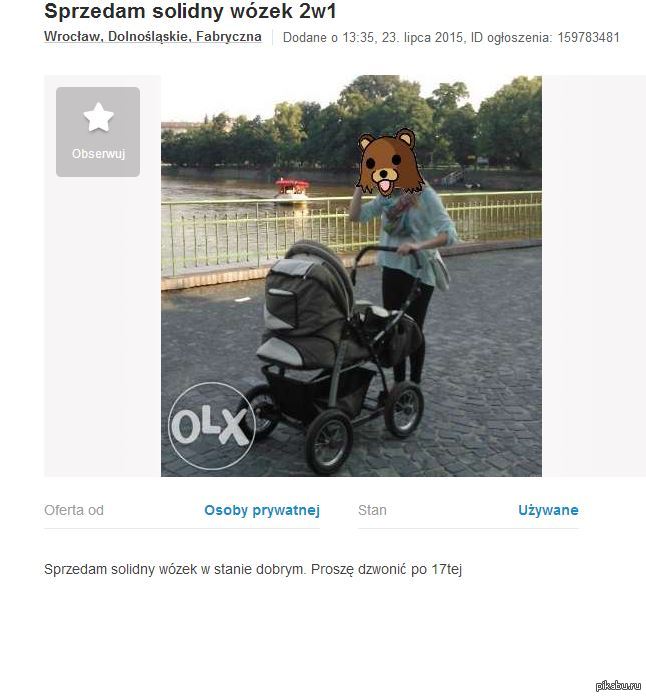Click the Obserwuj star icon
This screenshot has width=646, height=697.
pyautogui.click(x=98, y=117)
